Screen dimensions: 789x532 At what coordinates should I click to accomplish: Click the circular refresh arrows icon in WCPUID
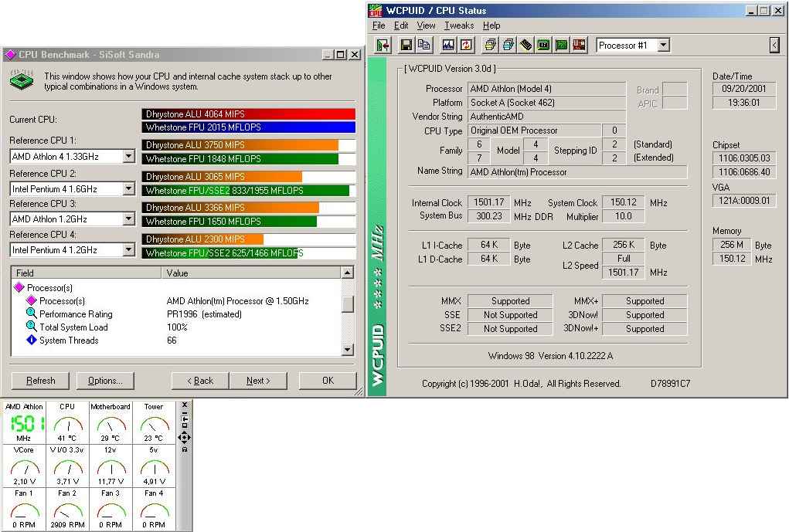(x=466, y=46)
